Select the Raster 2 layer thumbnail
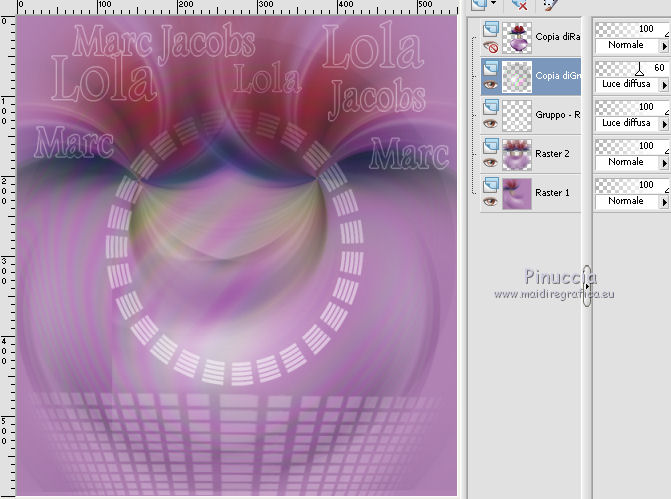This screenshot has width=671, height=499. (517, 155)
